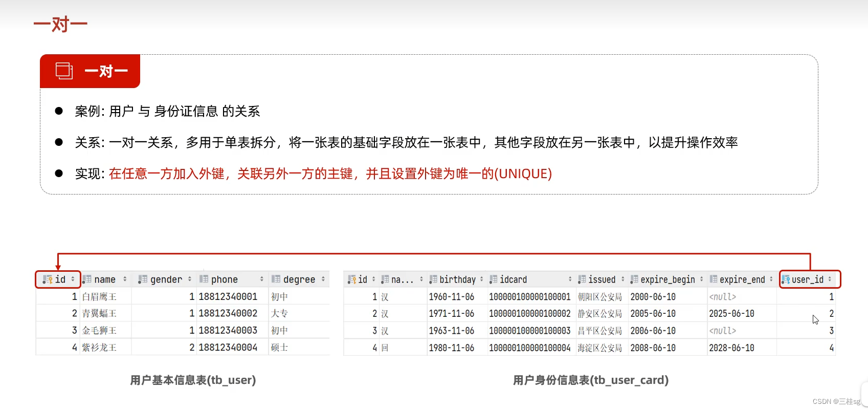This screenshot has width=868, height=410.
Task: Click the id key icon in tb_user_card
Action: [x=352, y=279]
